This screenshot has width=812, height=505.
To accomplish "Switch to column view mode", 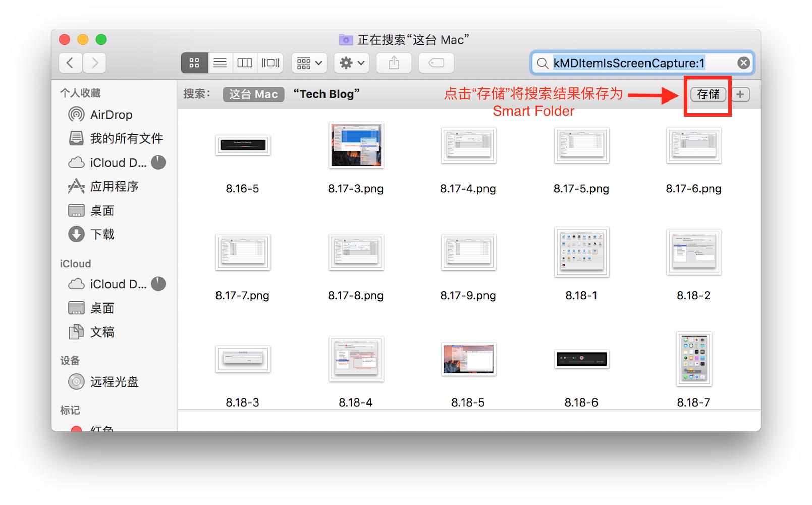I will tap(245, 63).
